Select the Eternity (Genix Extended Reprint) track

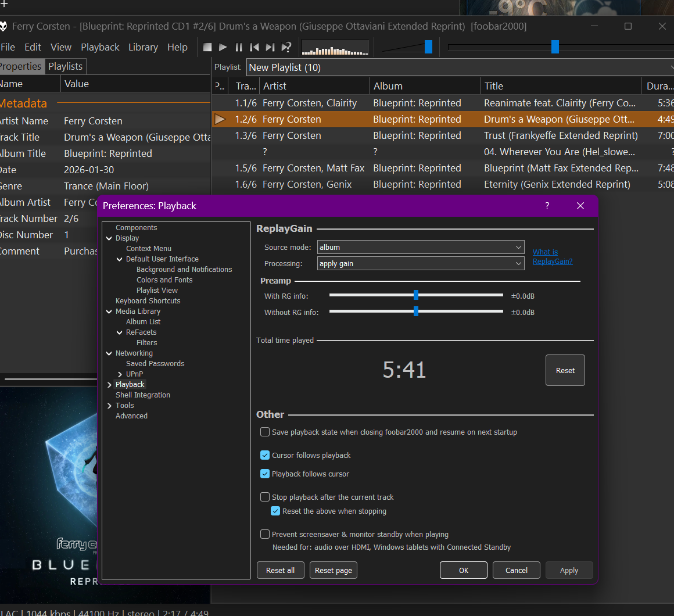(x=443, y=184)
